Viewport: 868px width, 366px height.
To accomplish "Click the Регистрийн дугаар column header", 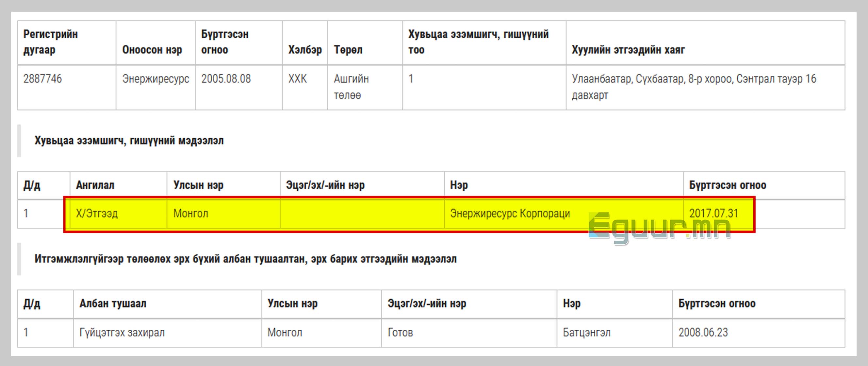I will click(67, 43).
